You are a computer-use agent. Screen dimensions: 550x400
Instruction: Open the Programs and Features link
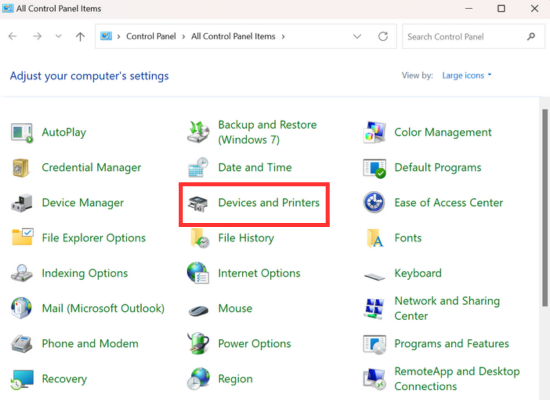click(x=451, y=344)
